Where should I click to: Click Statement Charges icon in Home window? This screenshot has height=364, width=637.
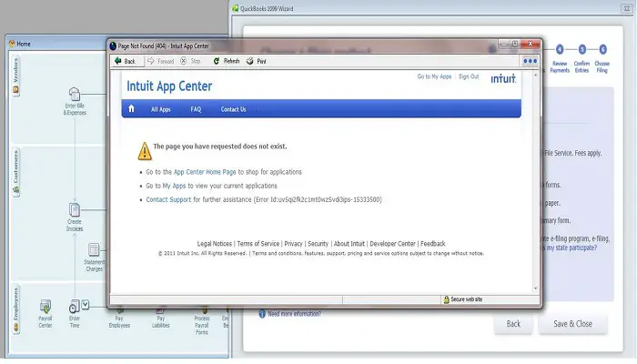94,249
